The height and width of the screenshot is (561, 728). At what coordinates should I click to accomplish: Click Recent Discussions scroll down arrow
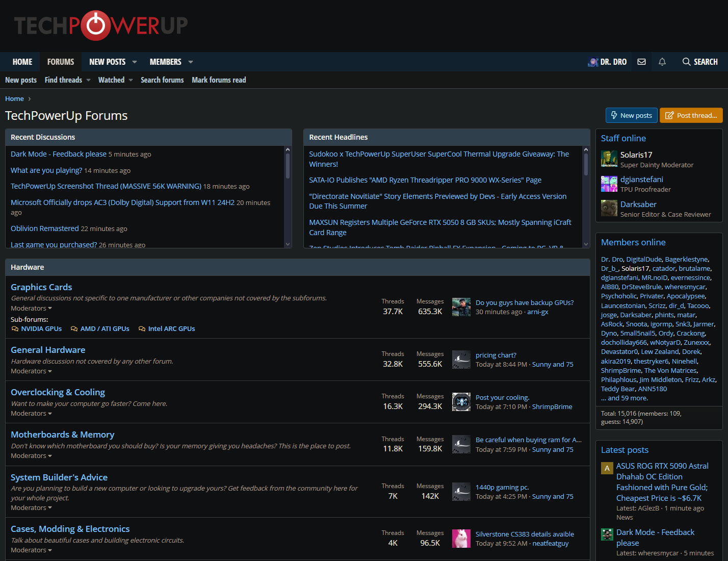pyautogui.click(x=288, y=244)
